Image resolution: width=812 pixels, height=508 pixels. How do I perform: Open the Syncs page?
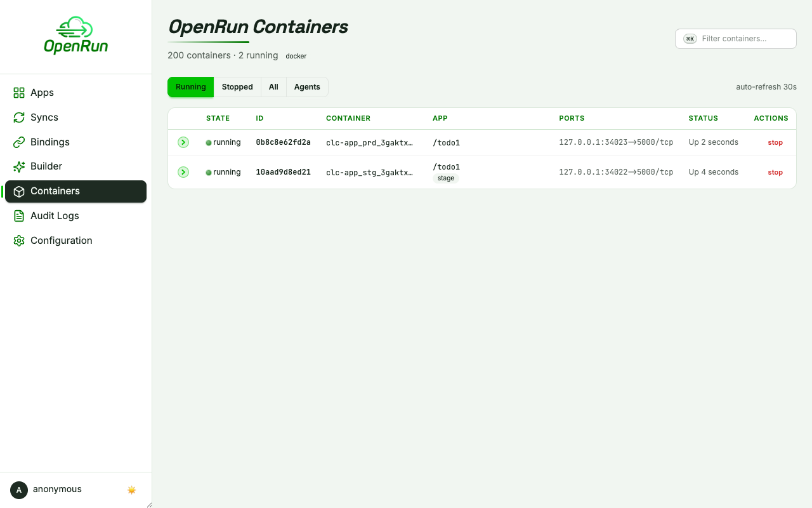click(75, 117)
